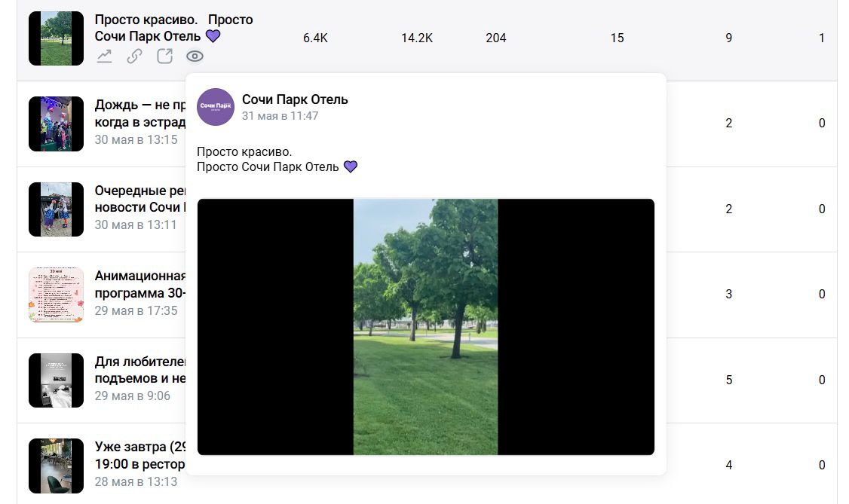
Task: Play the park video in the preview popup
Action: (x=425, y=327)
